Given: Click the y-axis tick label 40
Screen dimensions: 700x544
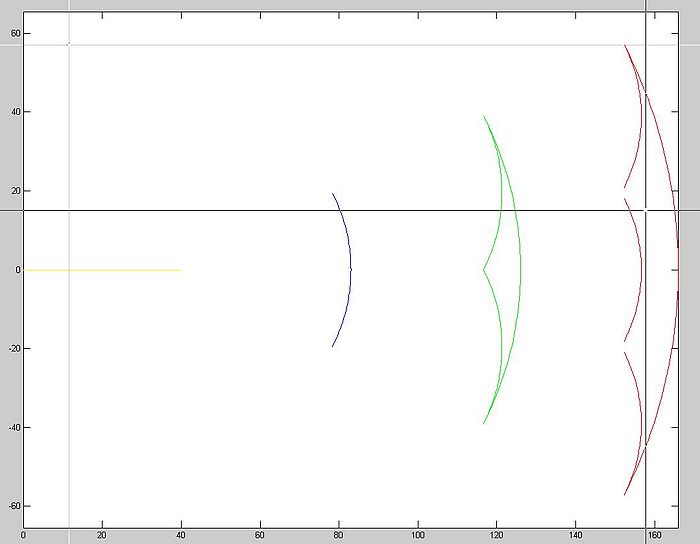Looking at the screenshot, I should pos(14,112).
